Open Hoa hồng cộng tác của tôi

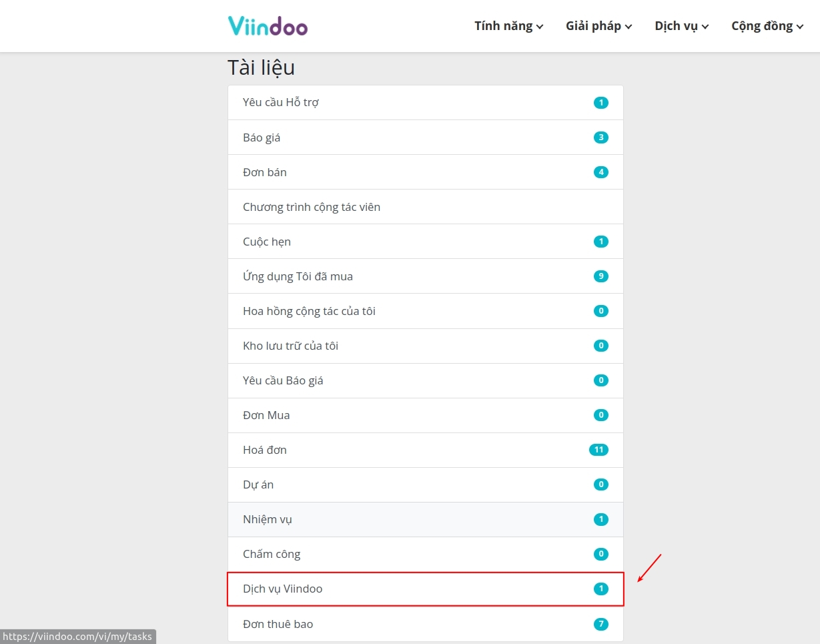pyautogui.click(x=426, y=311)
